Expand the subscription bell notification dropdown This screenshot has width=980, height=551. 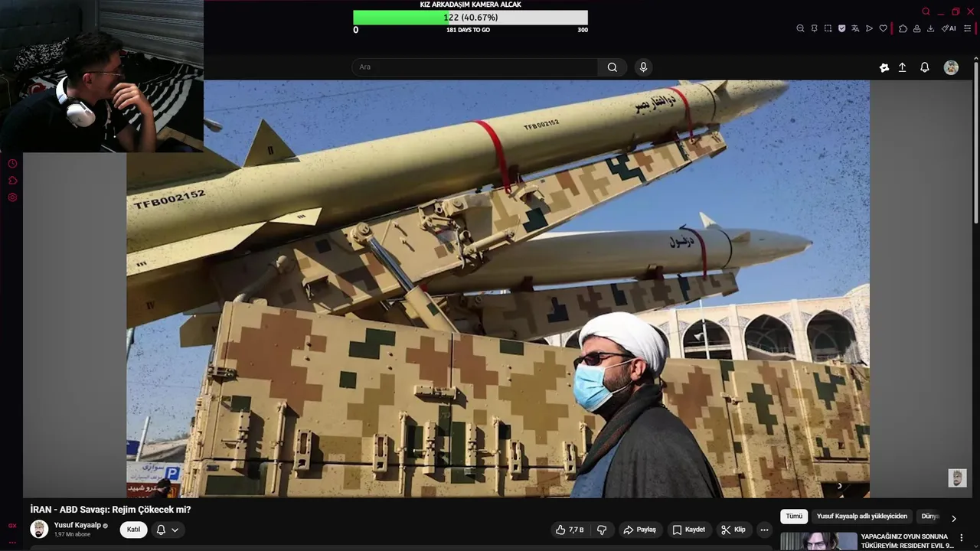[x=168, y=530]
